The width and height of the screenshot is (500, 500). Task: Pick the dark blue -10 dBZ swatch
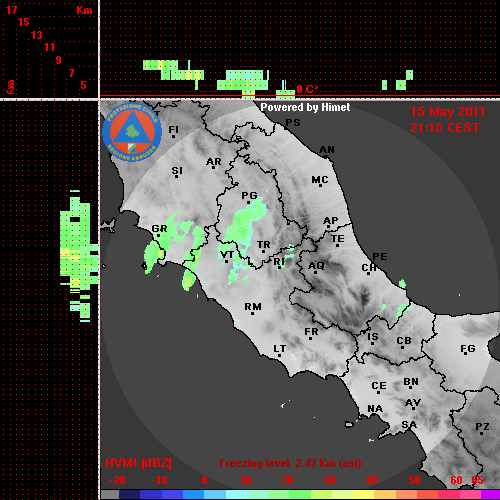[x=150, y=495]
